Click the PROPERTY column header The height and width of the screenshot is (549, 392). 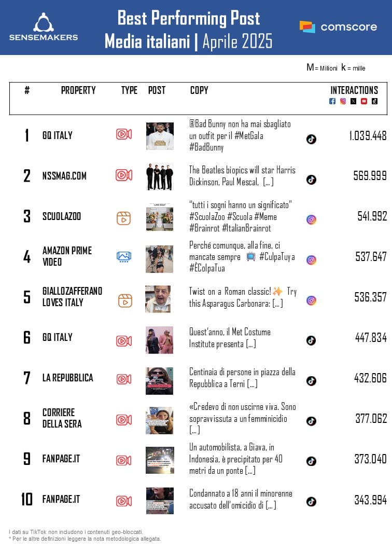[78, 90]
